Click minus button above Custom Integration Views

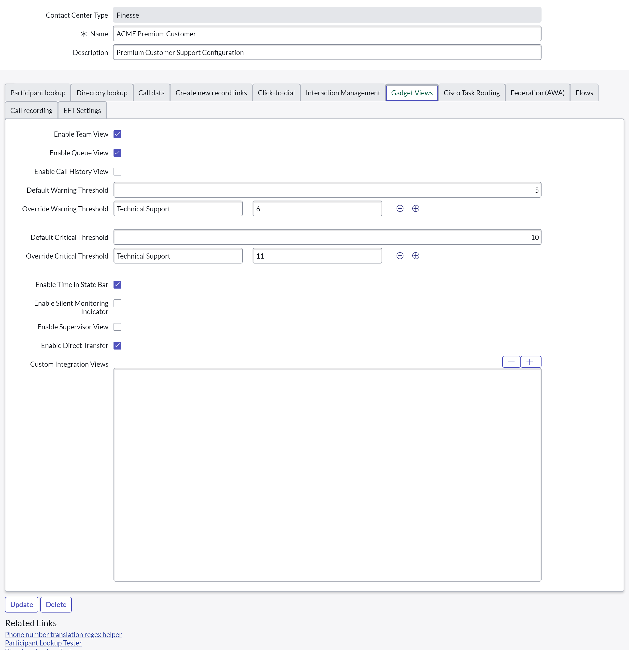(511, 362)
